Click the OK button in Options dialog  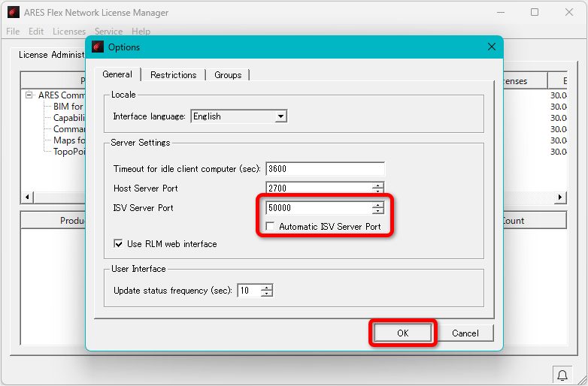click(x=403, y=333)
